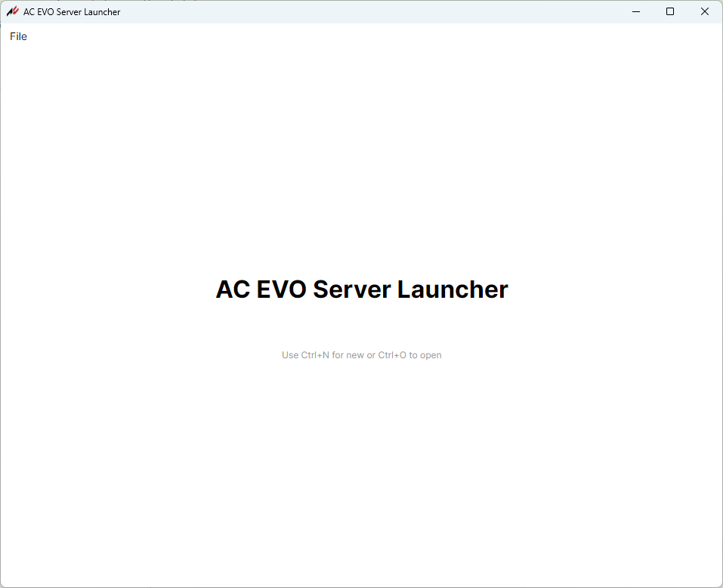Click the "Ctrl+N" shortcut in the hint
723x588 pixels.
tap(315, 355)
